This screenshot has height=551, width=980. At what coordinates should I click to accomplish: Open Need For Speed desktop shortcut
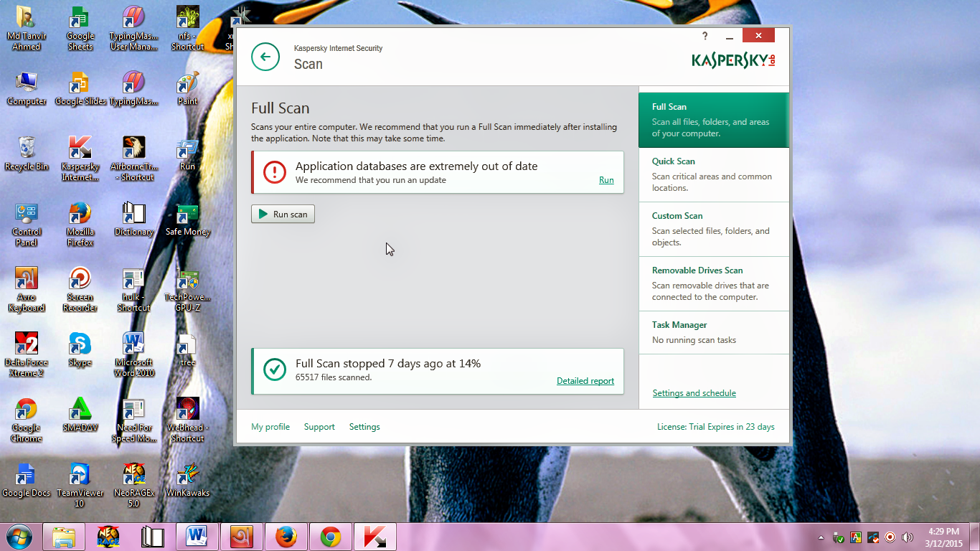[133, 420]
